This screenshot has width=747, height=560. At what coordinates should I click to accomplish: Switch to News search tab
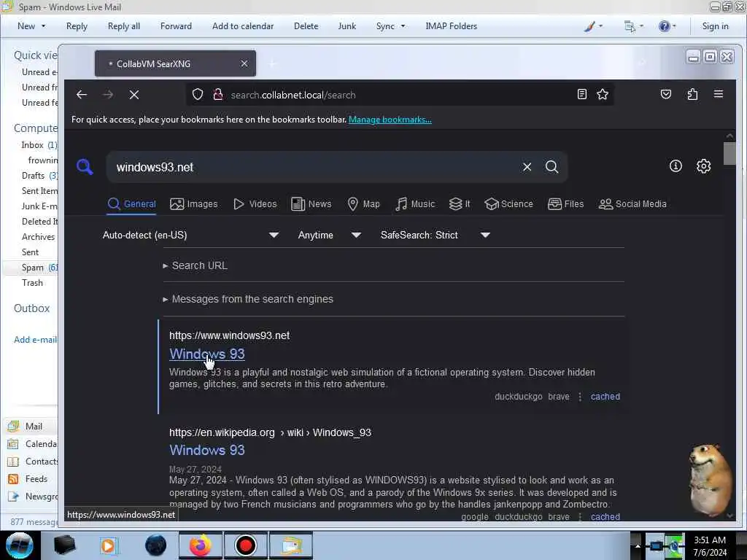click(x=311, y=204)
